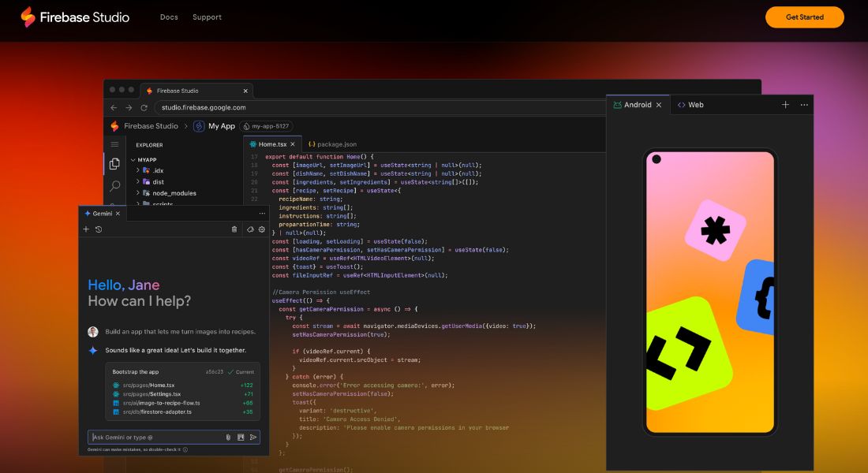Expand the node_modules folder
The width and height of the screenshot is (868, 473).
tap(166, 193)
